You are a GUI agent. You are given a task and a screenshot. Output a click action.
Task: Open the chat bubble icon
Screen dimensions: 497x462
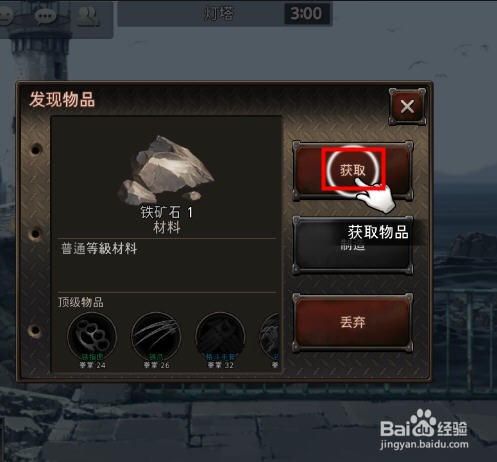point(46,16)
